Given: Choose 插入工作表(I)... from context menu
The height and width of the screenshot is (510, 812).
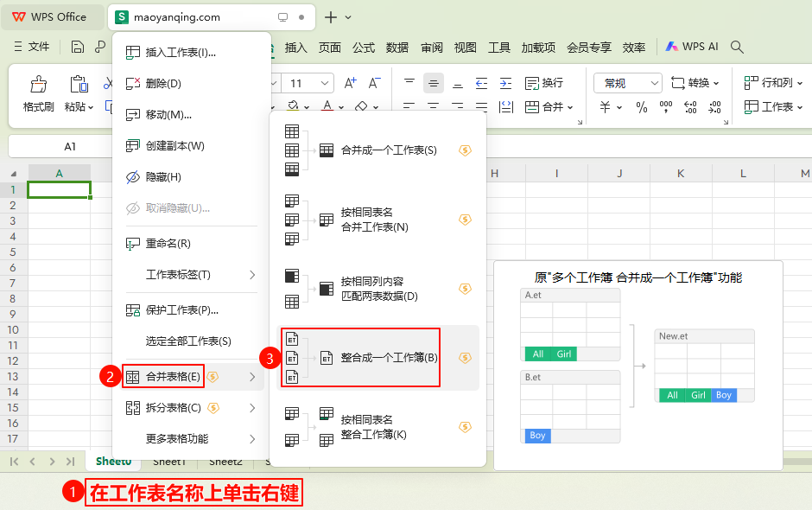Looking at the screenshot, I should click(x=180, y=53).
